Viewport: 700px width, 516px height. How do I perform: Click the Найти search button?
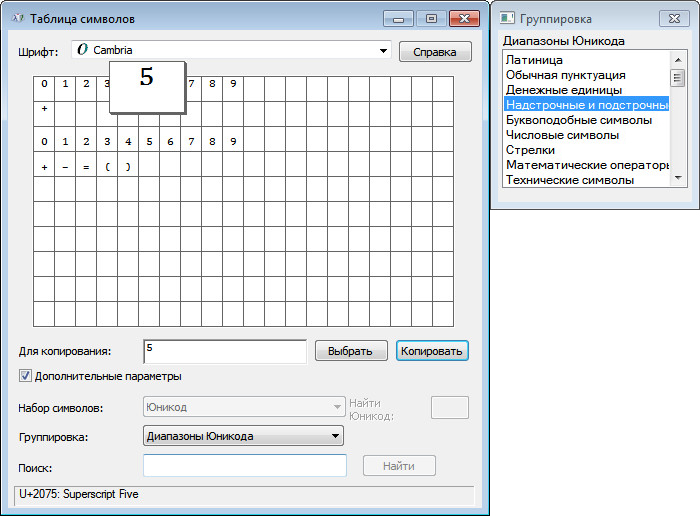click(399, 466)
